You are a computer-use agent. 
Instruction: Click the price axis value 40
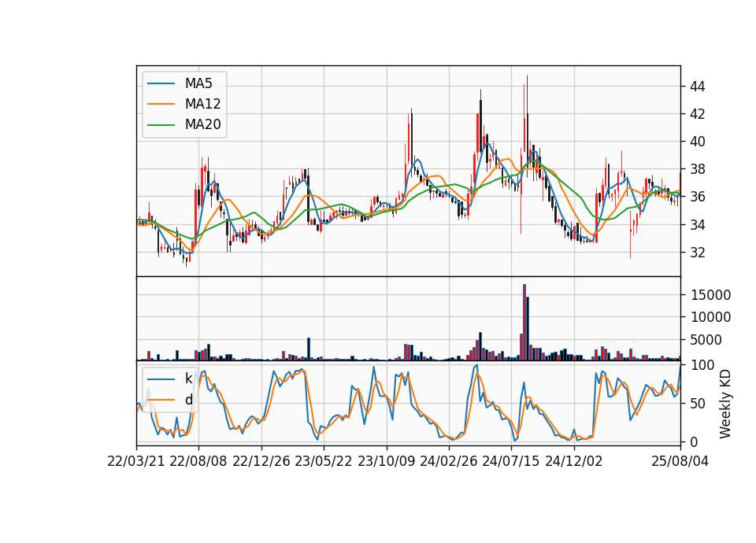[697, 142]
